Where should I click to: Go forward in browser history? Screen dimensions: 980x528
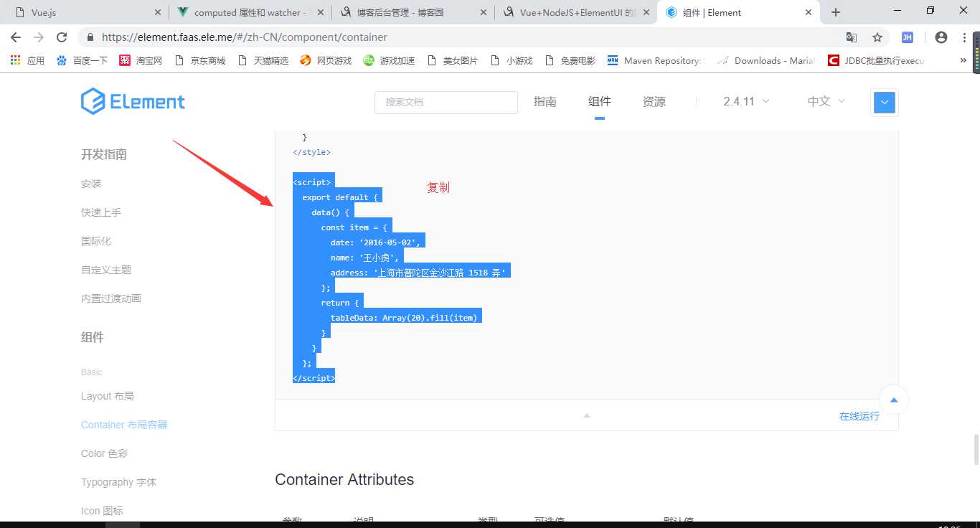click(x=39, y=37)
